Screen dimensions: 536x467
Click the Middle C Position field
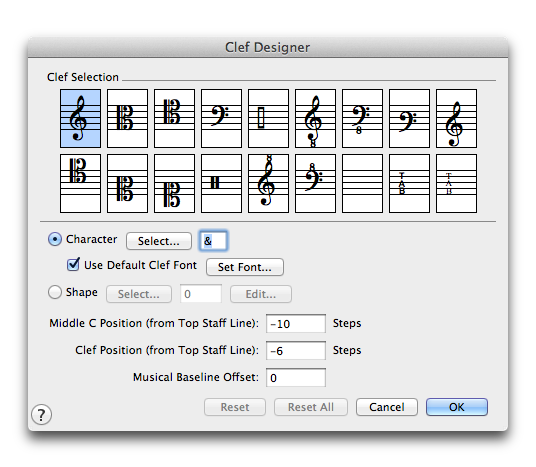[x=296, y=323]
